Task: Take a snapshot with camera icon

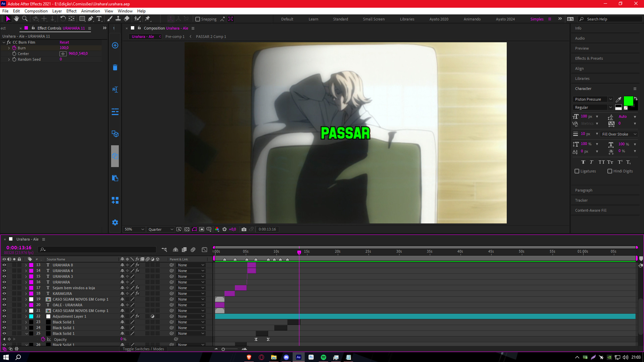Action: tap(244, 229)
